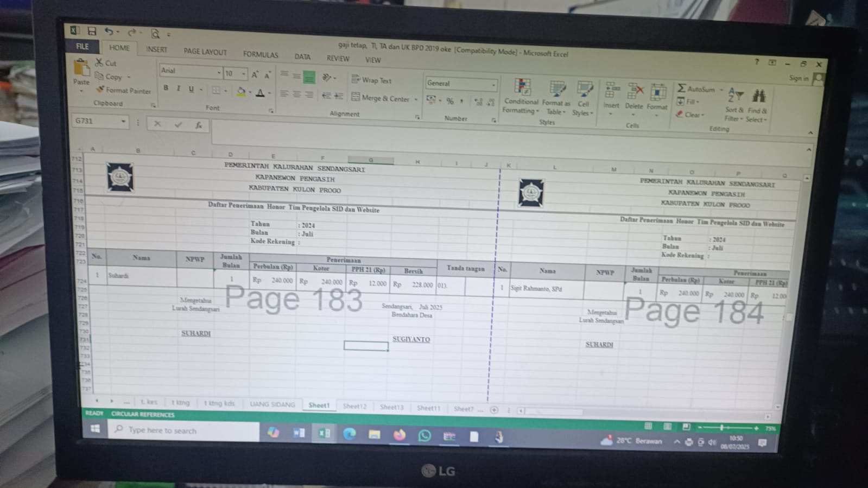
Task: Open Print Preview from quick access toolbar
Action: [x=155, y=34]
